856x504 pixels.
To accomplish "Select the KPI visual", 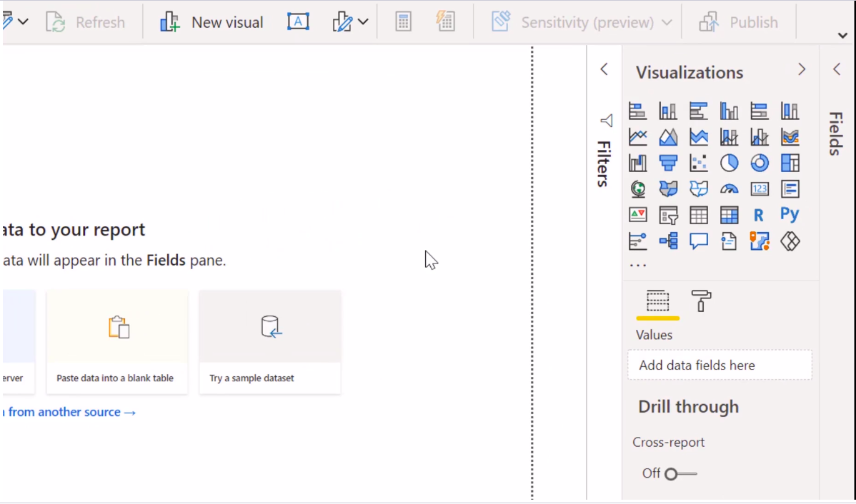I will pyautogui.click(x=637, y=214).
